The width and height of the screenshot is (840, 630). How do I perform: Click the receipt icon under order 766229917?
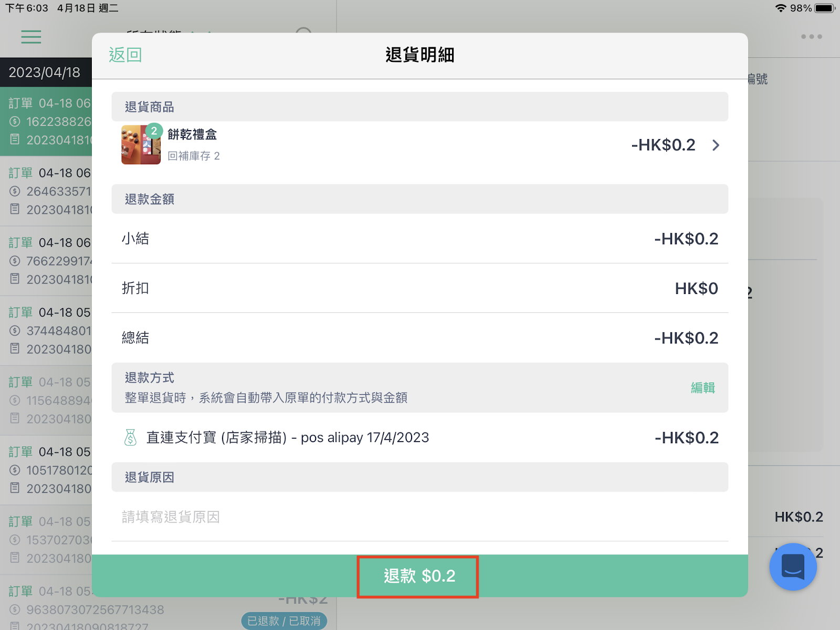click(x=15, y=279)
